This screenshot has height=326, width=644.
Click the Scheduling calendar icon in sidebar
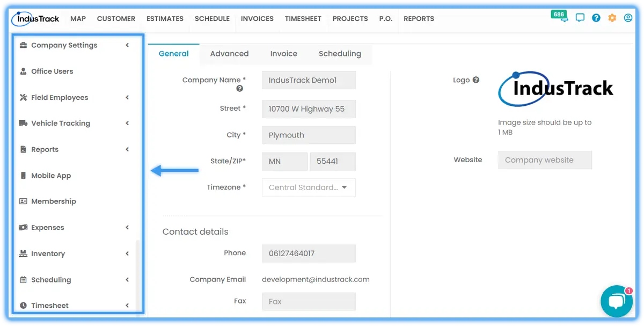coord(23,279)
